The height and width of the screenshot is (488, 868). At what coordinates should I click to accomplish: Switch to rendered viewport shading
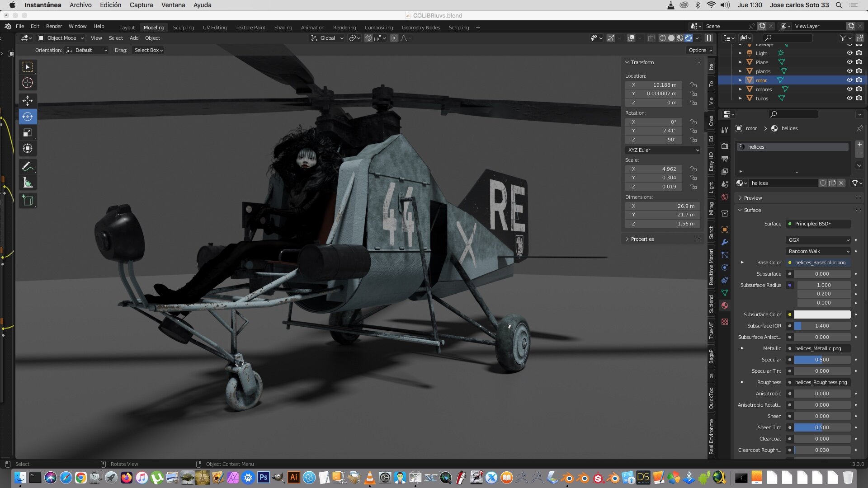(x=688, y=38)
